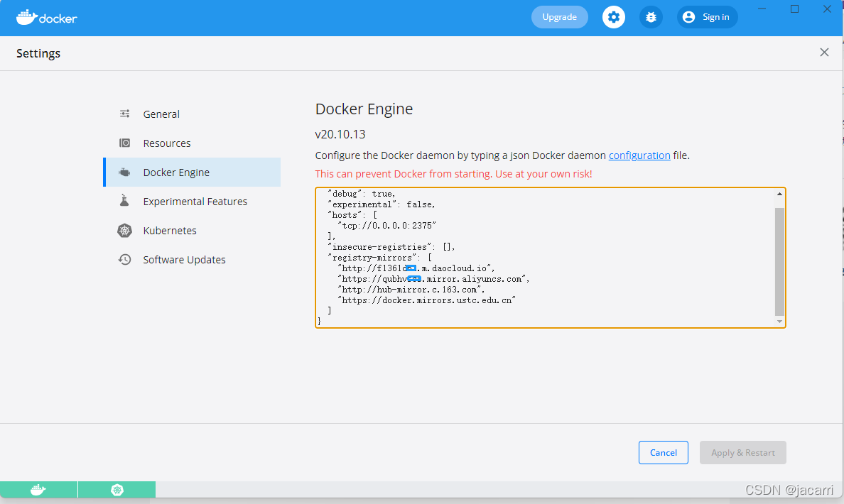
Task: Click the docker.mirrors.ustc.edu.cn URL
Action: [x=426, y=300]
